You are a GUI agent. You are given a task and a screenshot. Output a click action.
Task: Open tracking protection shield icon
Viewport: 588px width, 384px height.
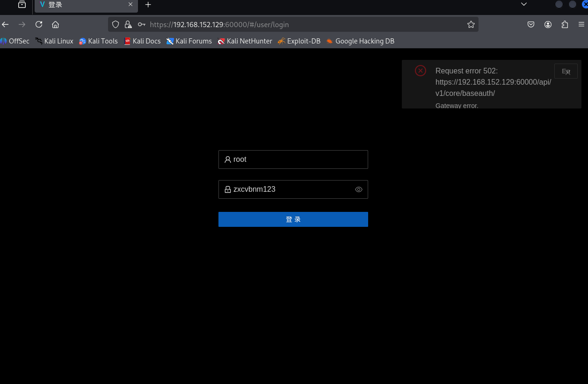(x=116, y=24)
